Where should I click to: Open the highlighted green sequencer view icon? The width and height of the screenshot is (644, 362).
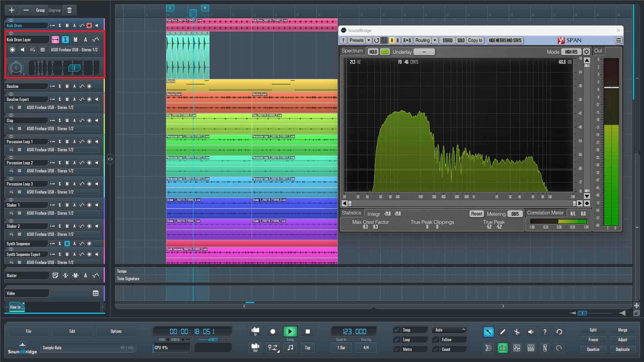pyautogui.click(x=503, y=348)
